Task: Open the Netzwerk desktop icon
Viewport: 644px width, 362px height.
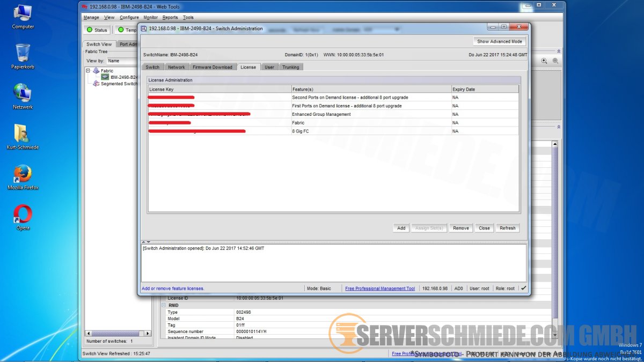Action: [x=23, y=94]
